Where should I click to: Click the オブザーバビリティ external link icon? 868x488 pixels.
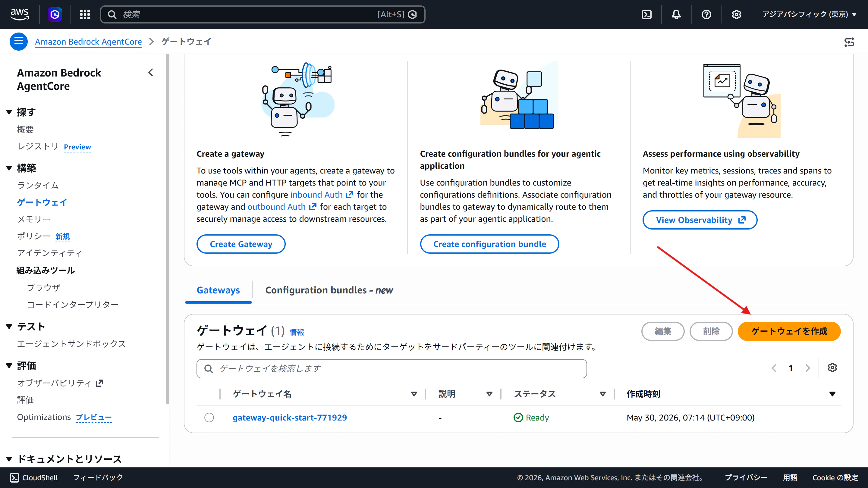point(99,383)
